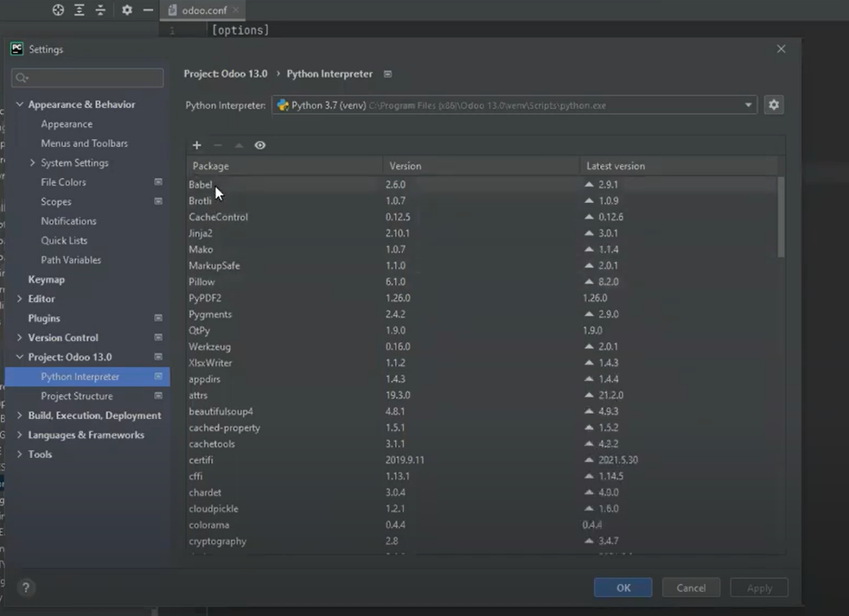This screenshot has height=616, width=849.
Task: Open the Appearance settings page
Action: (67, 124)
